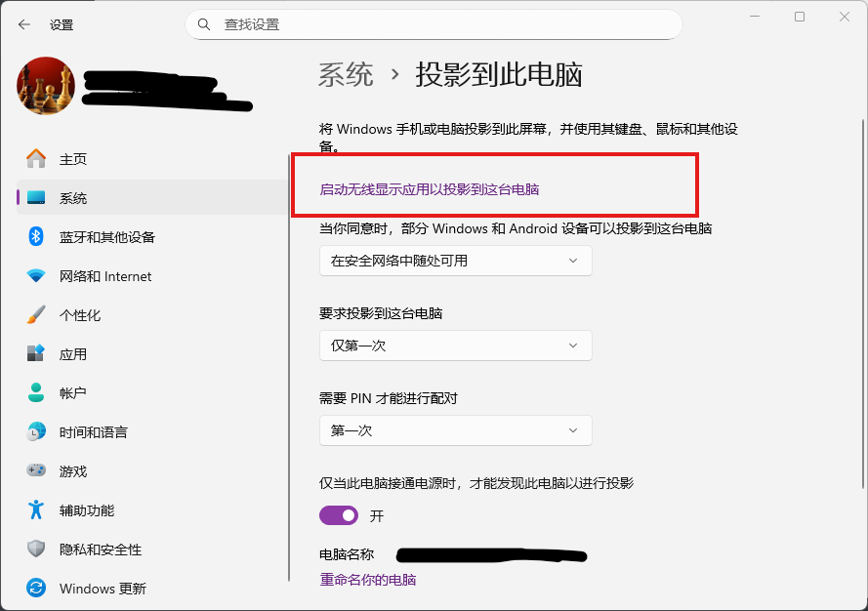
Task: Expand the 在安全网络中随处可用 dropdown
Action: coord(455,261)
